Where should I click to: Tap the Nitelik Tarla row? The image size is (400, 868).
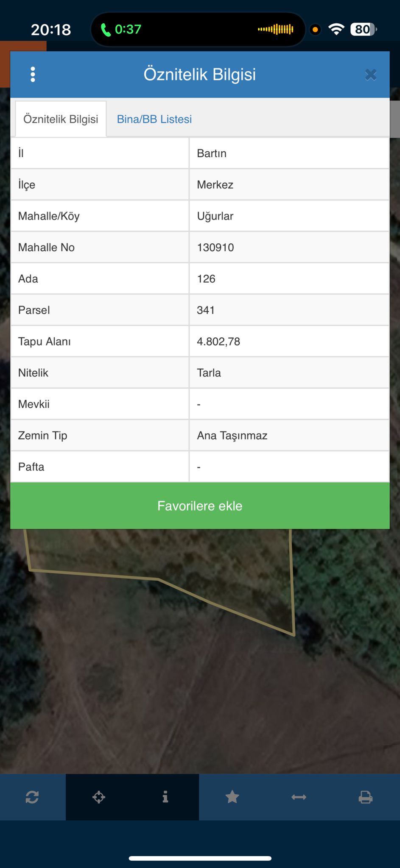click(x=199, y=373)
